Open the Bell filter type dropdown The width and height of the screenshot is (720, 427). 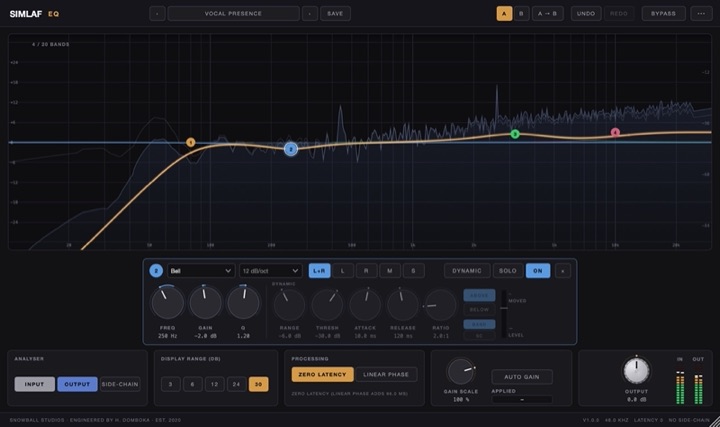(201, 271)
